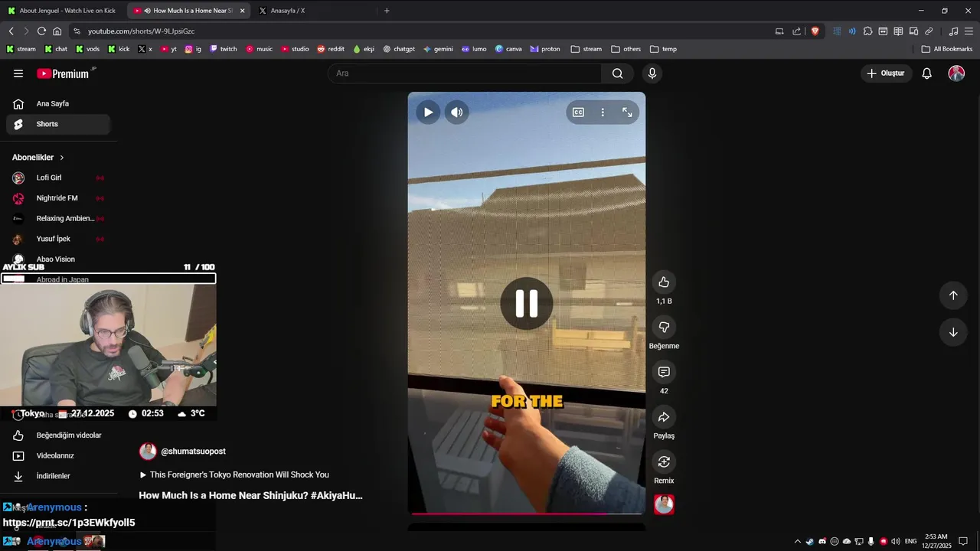Start voice search with microphone icon

652,73
